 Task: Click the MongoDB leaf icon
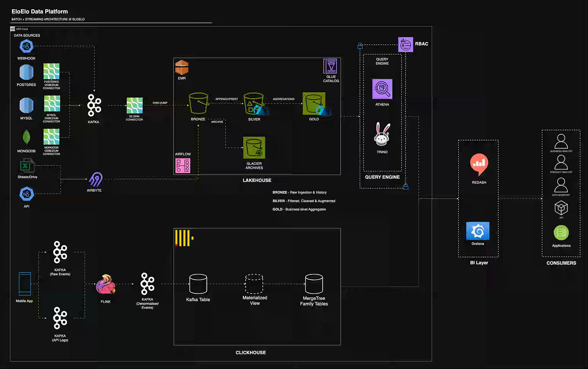26,137
